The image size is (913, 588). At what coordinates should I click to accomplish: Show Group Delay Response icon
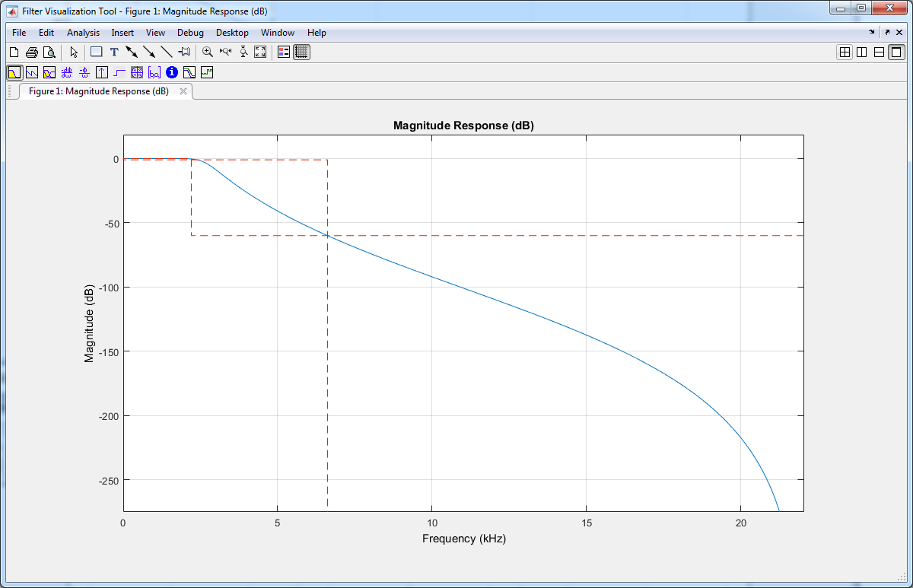(x=67, y=72)
